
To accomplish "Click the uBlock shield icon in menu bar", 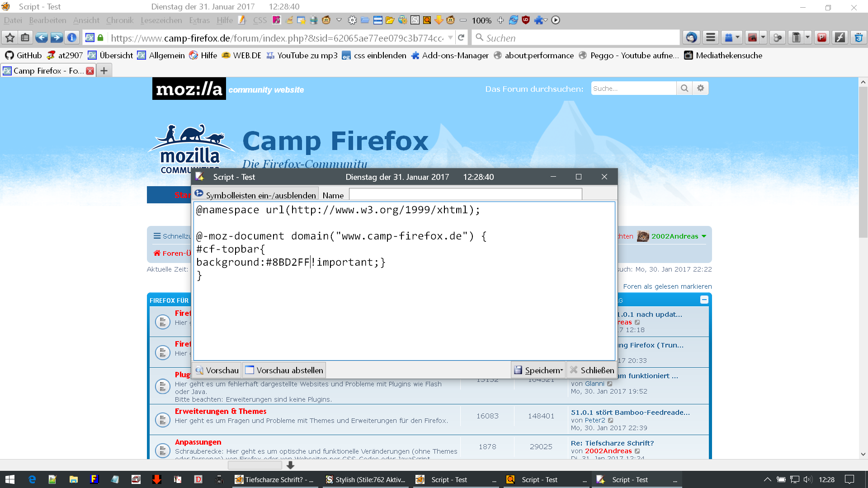I will [x=526, y=20].
